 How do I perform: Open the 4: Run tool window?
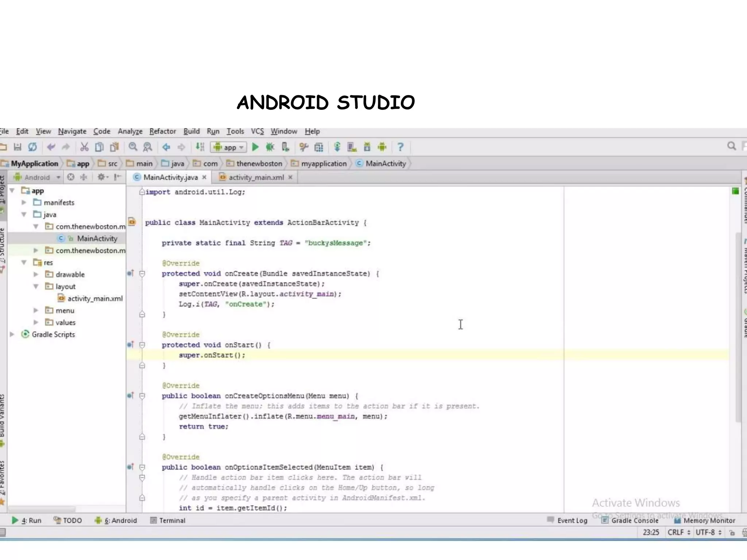[x=27, y=520]
